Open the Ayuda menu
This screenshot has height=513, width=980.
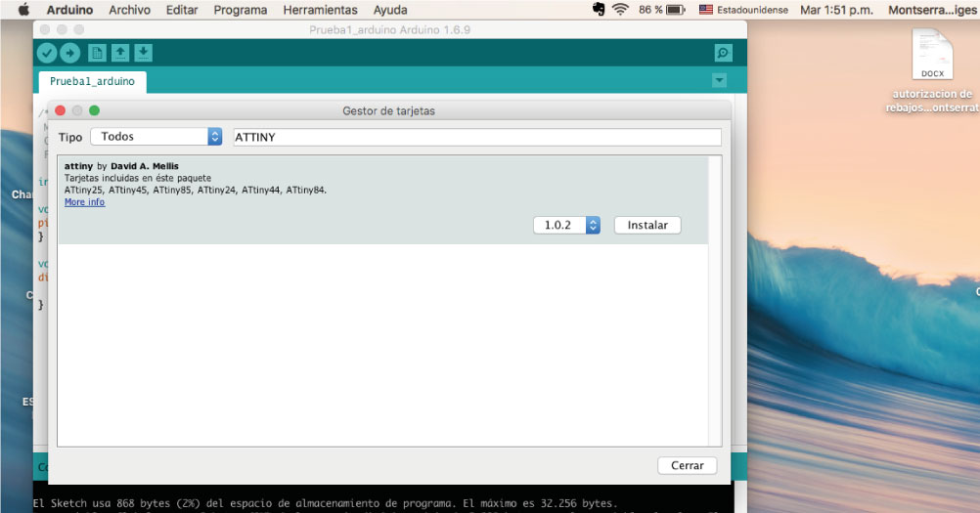coord(390,10)
